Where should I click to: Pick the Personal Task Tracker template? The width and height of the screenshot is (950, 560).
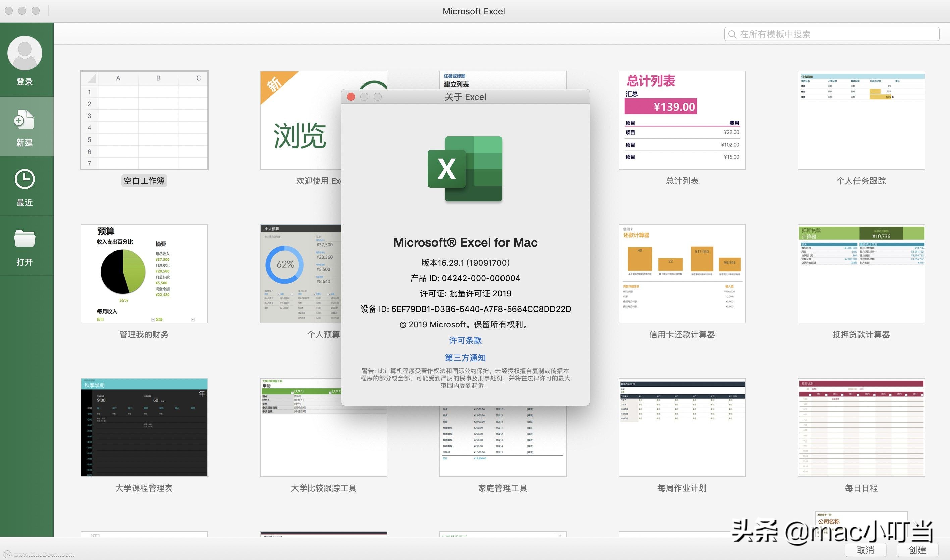(861, 121)
